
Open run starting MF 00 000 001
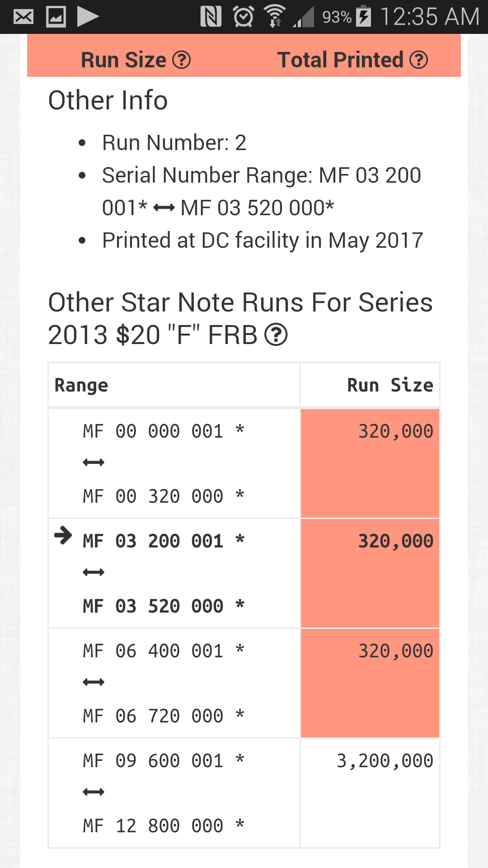coord(164,463)
